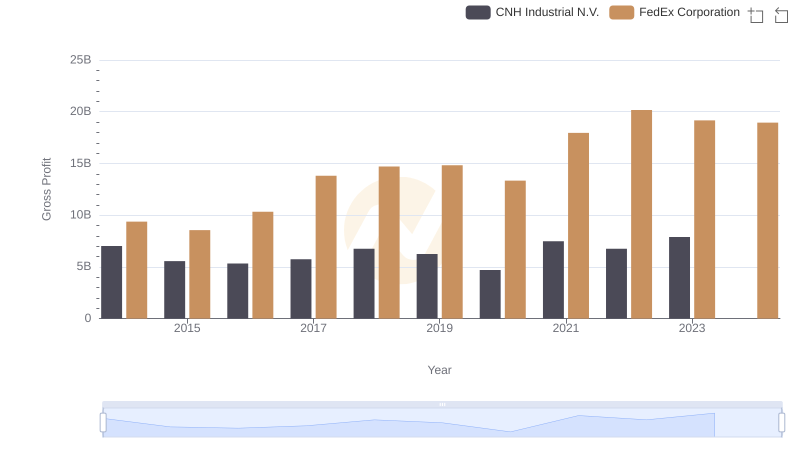Click the CNH bar for 2021
Image resolution: width=800 pixels, height=461 pixels.
point(553,279)
